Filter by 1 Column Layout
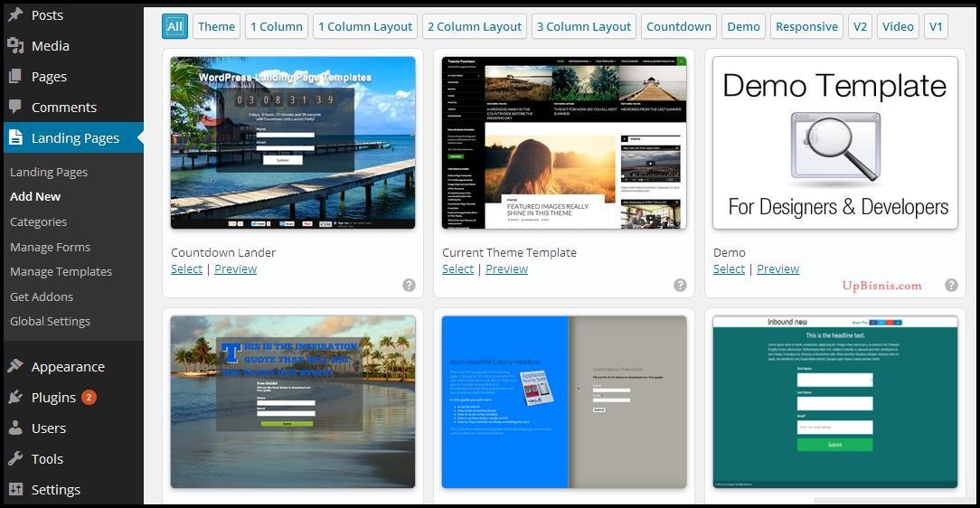Viewport: 980px width, 508px height. pyautogui.click(x=365, y=26)
